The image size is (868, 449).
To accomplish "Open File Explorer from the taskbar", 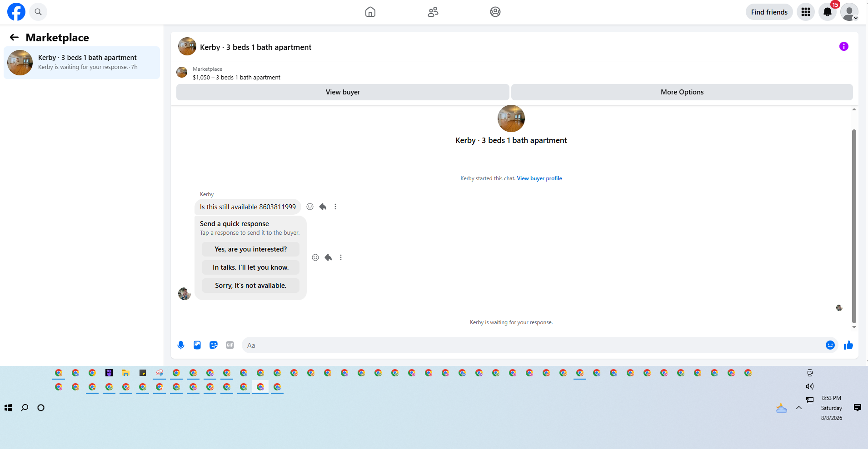I will pyautogui.click(x=126, y=373).
